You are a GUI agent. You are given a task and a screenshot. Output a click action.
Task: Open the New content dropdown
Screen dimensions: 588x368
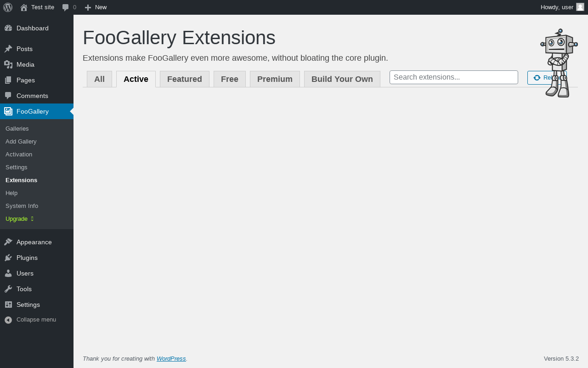click(x=96, y=7)
